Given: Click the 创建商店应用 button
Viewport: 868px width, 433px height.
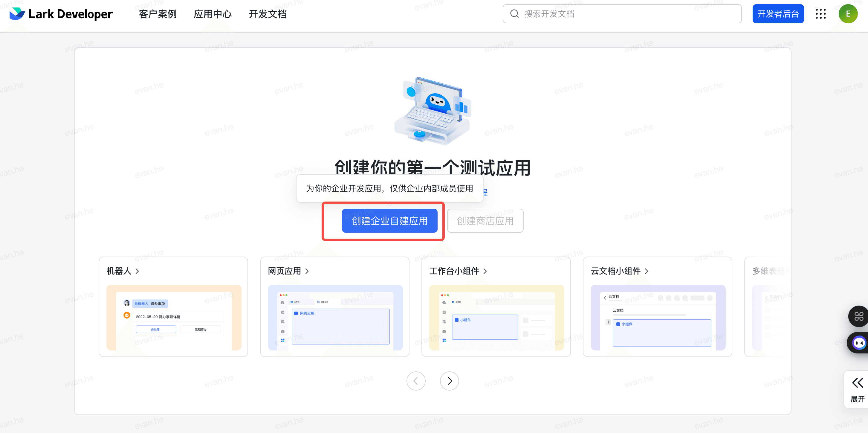Looking at the screenshot, I should (485, 221).
